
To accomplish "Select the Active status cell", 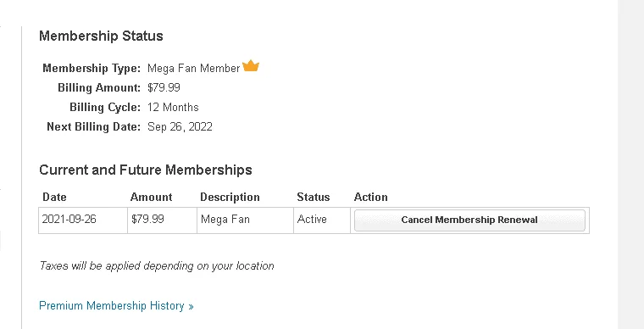I will [322, 220].
